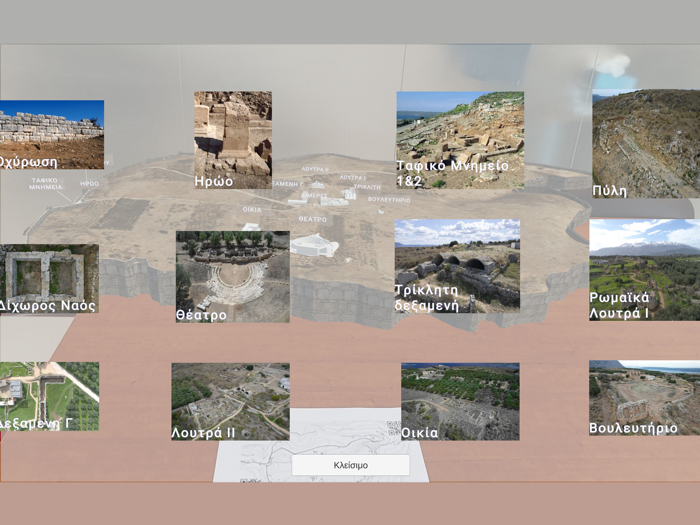
Task: Click the ΒΟΥΛΕΥΤΗΡΙΟ map label
Action: pyautogui.click(x=389, y=200)
